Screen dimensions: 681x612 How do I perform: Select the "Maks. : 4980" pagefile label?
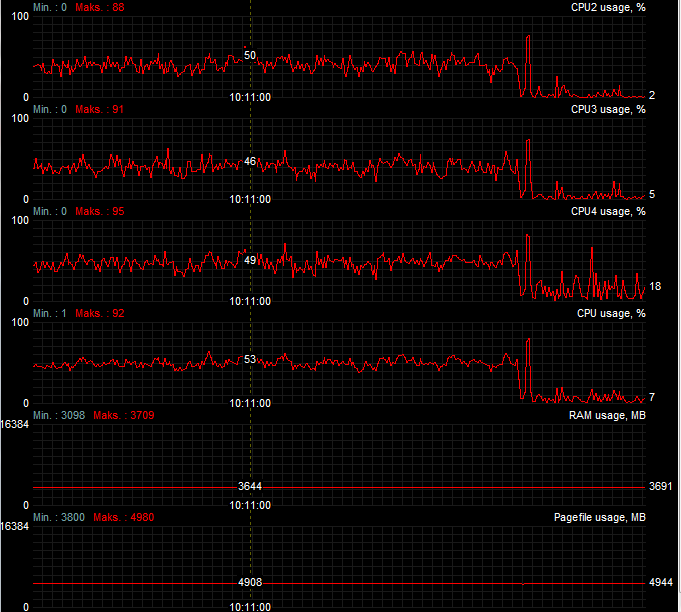(x=124, y=518)
